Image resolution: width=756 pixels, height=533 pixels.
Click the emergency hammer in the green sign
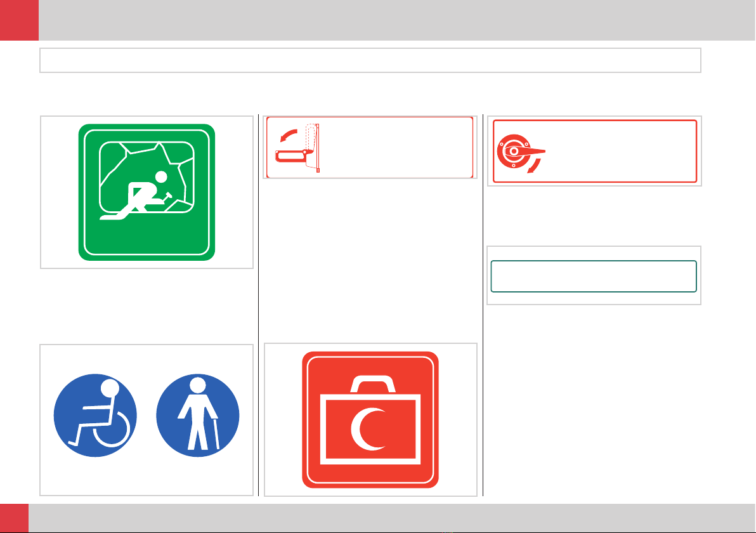(x=167, y=196)
